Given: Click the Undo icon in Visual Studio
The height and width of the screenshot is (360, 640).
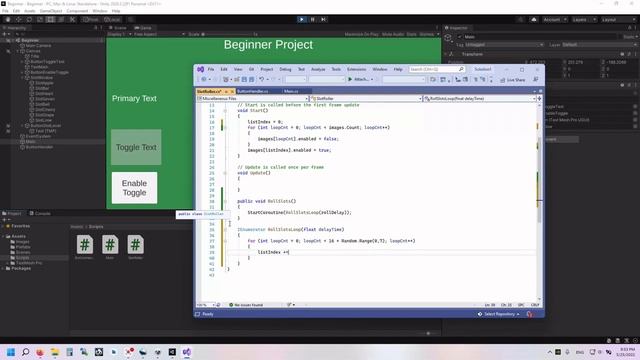Looking at the screenshot, I should [x=261, y=80].
